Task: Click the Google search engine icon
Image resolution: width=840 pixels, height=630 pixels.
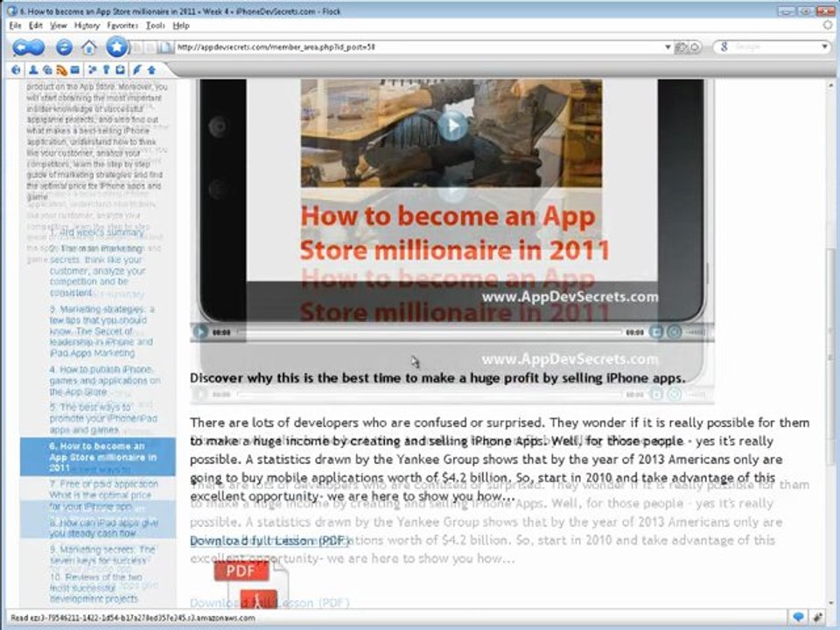Action: click(x=724, y=47)
